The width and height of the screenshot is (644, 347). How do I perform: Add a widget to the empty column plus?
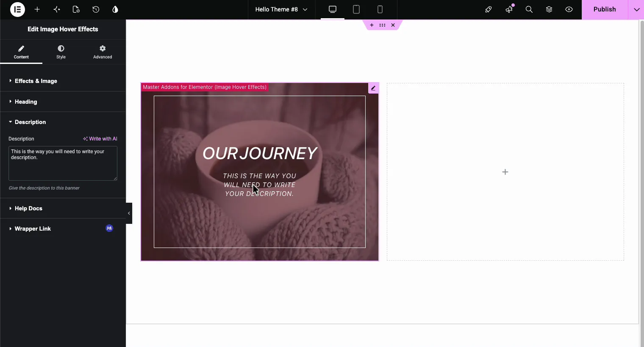click(x=505, y=172)
